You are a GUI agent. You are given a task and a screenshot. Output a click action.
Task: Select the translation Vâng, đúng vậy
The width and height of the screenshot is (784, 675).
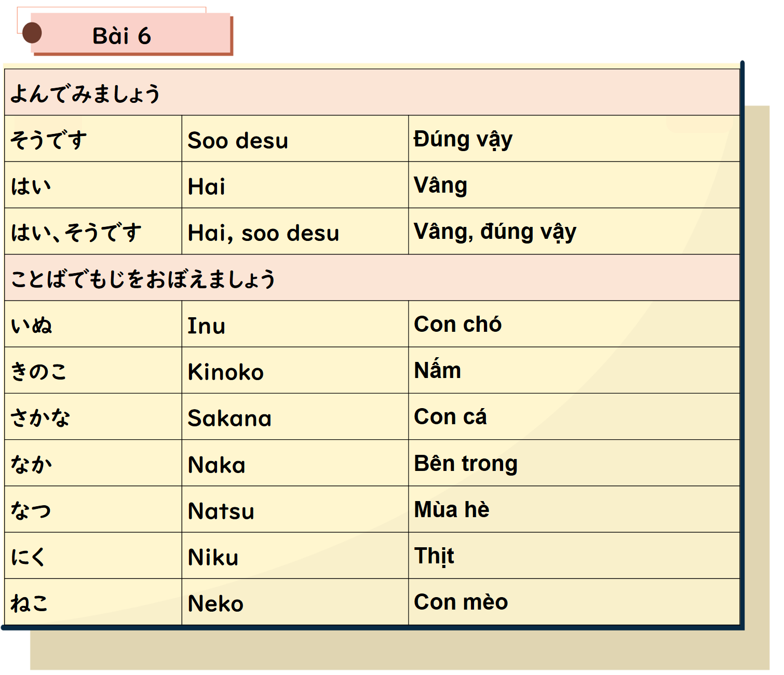pyautogui.click(x=495, y=232)
